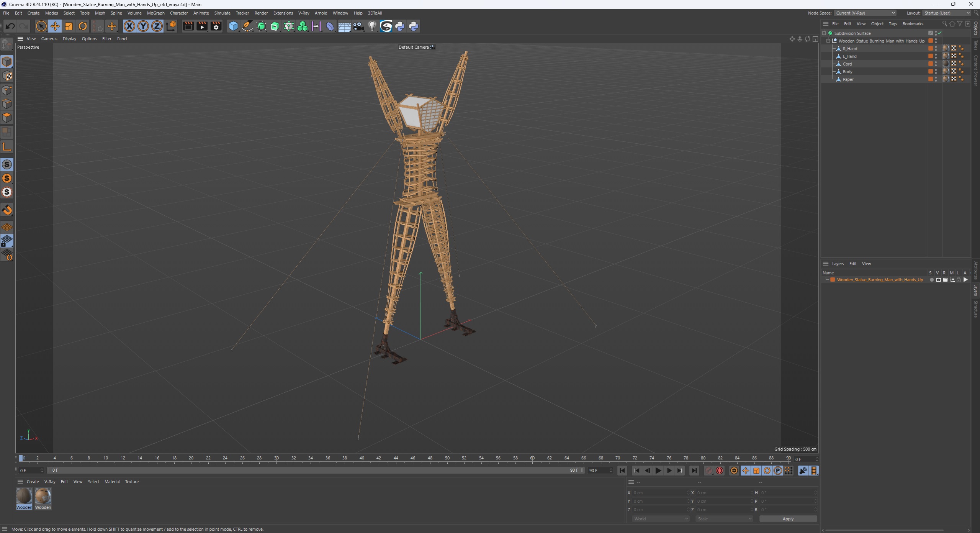980x533 pixels.
Task: Click Render View clapperboard icon
Action: click(188, 26)
